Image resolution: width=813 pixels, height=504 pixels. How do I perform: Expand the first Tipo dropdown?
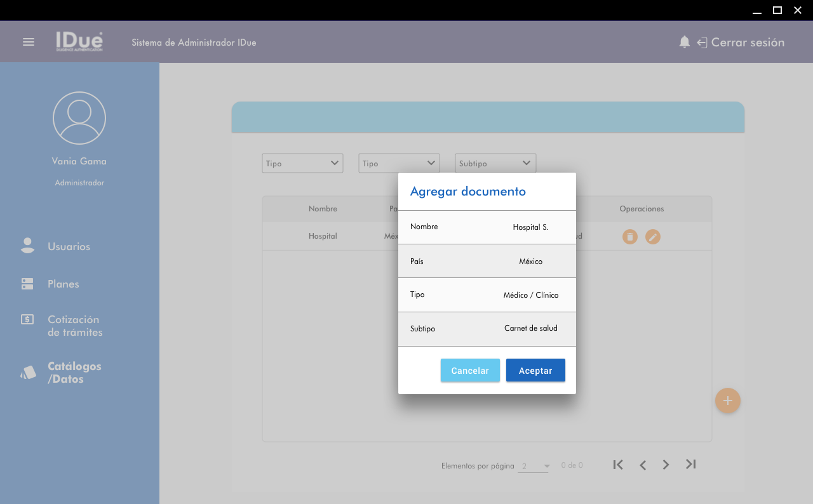pos(302,163)
